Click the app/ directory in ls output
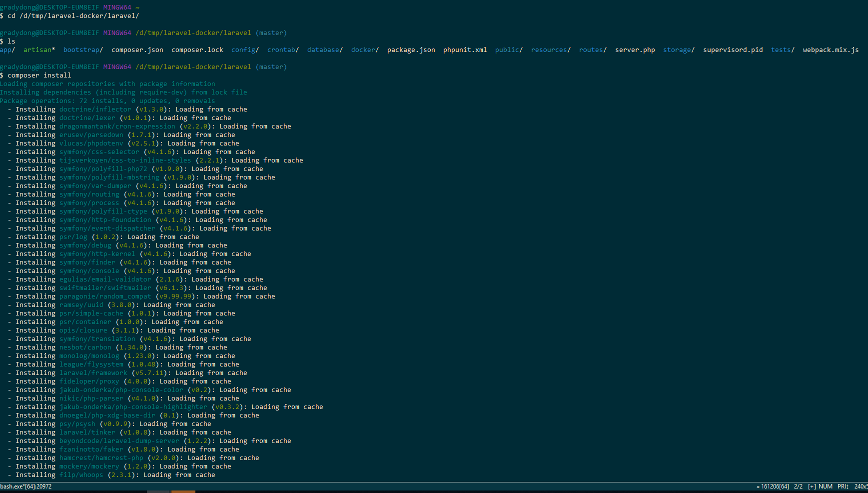 click(7, 50)
